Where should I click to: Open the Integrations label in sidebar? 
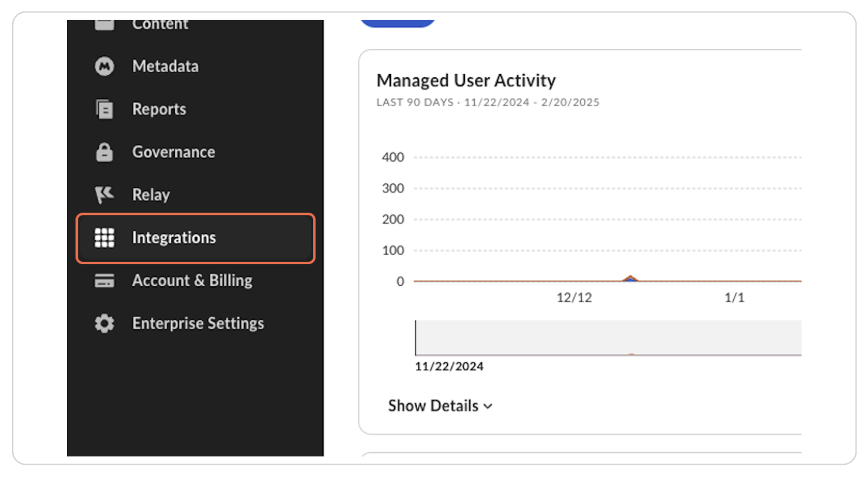tap(174, 238)
